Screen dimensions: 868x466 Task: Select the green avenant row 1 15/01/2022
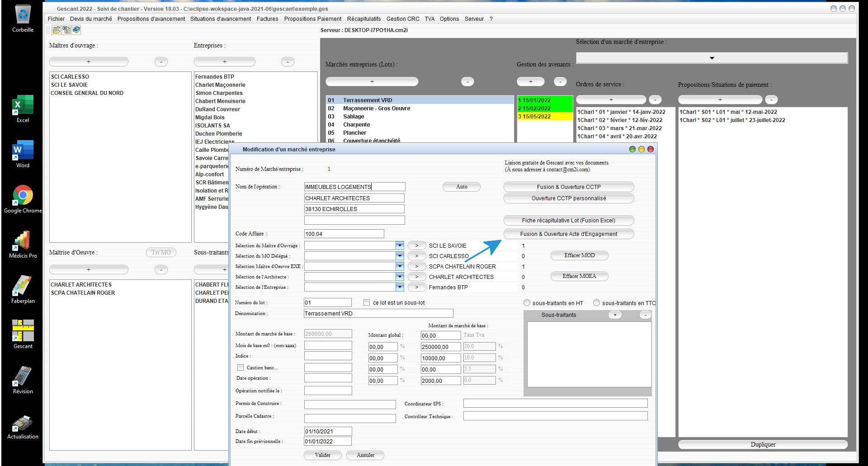[x=545, y=100]
